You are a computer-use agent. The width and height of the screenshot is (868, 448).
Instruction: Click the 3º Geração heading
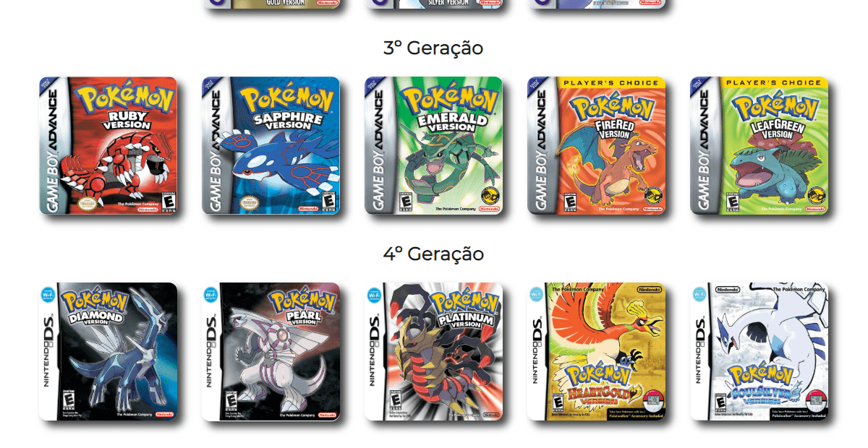pyautogui.click(x=433, y=48)
